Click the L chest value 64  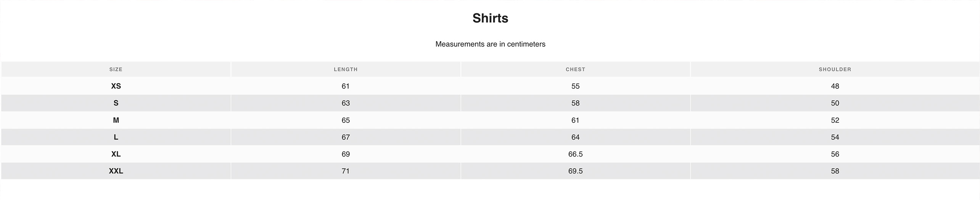(x=575, y=137)
